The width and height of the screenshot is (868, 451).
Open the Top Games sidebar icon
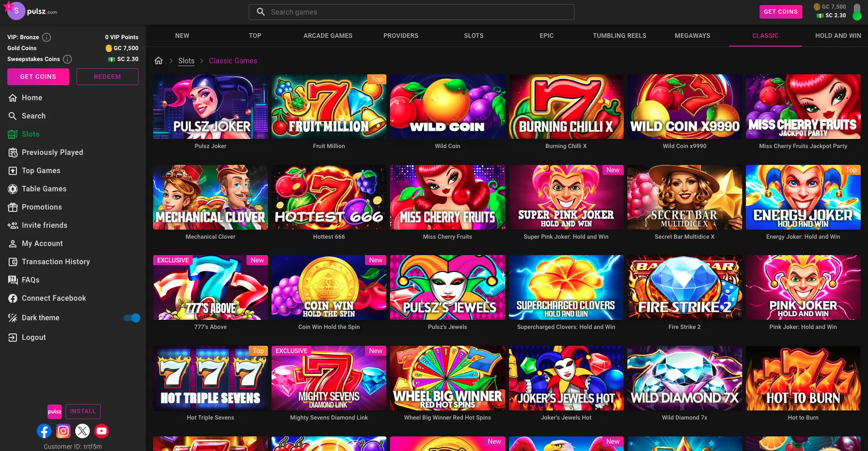coord(13,171)
